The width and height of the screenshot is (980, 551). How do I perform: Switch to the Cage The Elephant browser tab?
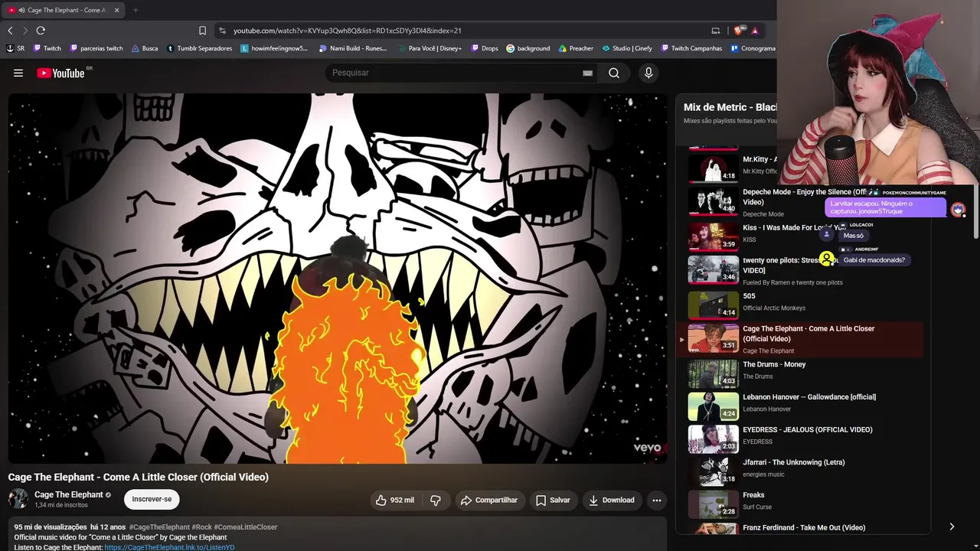(61, 10)
